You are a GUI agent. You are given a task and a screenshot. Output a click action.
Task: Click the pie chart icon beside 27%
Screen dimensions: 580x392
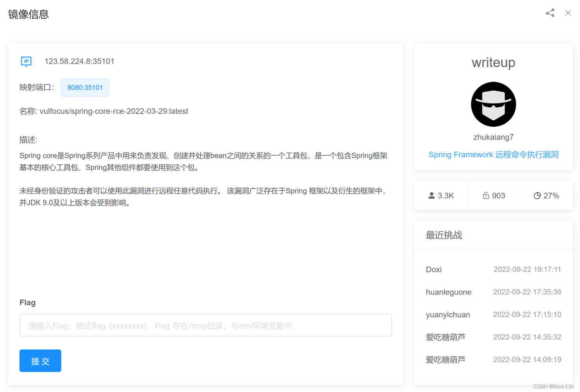pos(537,196)
